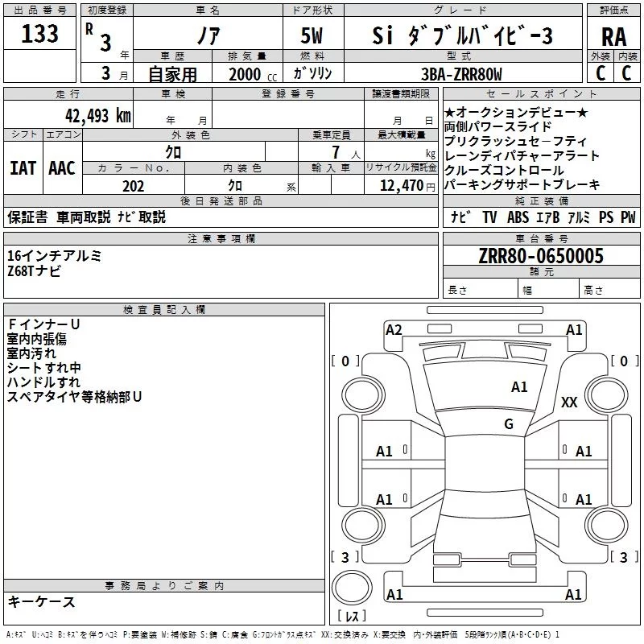Click the A2 mark on the front bumper

pos(394,330)
